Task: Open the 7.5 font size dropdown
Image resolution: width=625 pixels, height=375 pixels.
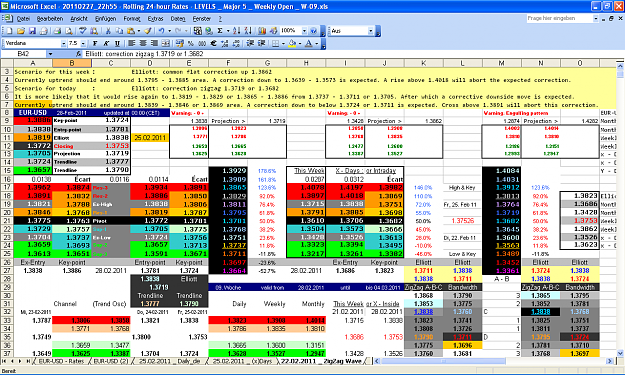Action: pyautogui.click(x=83, y=43)
